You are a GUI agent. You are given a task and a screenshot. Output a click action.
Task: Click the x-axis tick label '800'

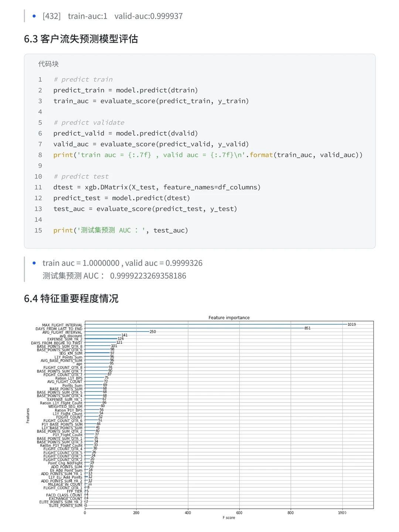(291, 513)
